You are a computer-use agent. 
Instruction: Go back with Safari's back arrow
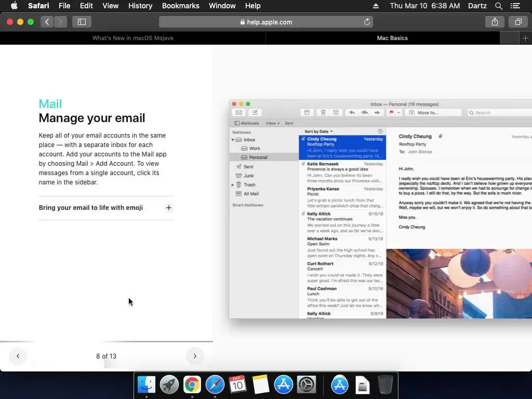[x=47, y=22]
